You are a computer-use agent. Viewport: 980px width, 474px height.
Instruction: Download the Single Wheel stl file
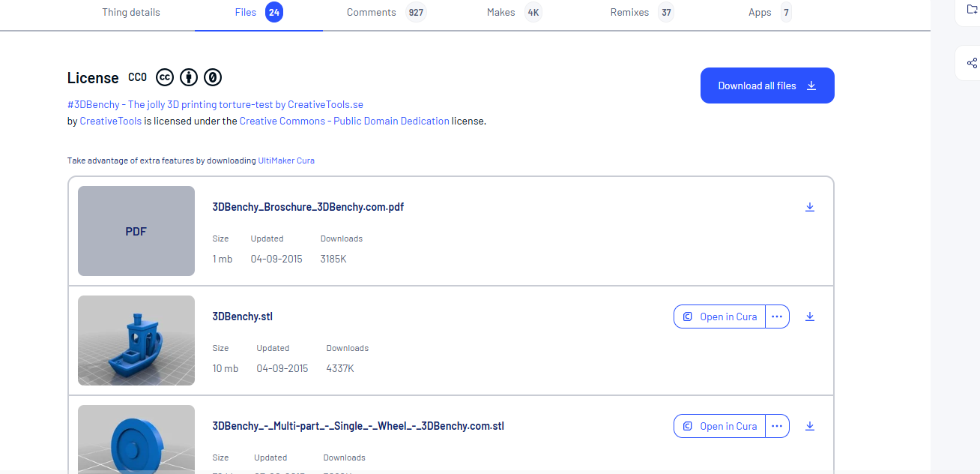[x=810, y=426]
